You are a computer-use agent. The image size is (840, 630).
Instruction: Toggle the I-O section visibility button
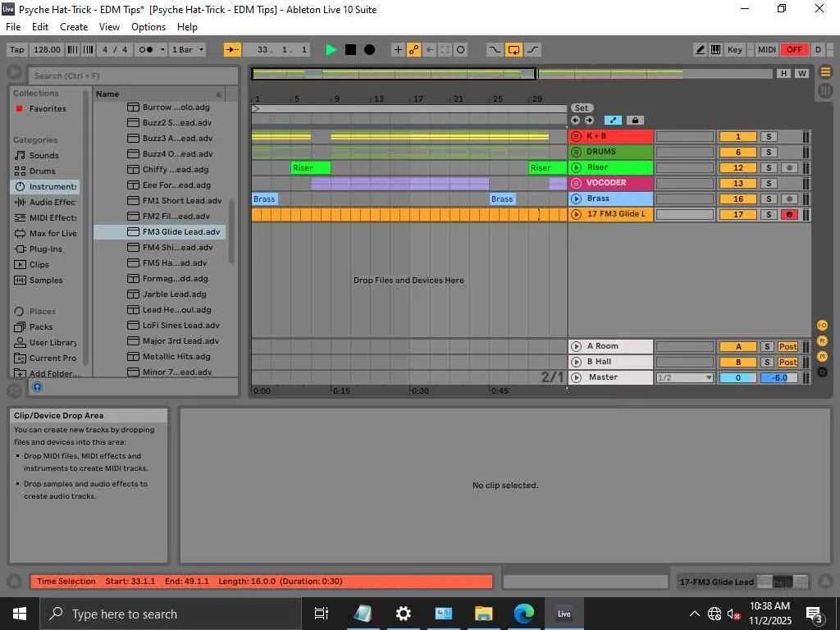[x=822, y=325]
